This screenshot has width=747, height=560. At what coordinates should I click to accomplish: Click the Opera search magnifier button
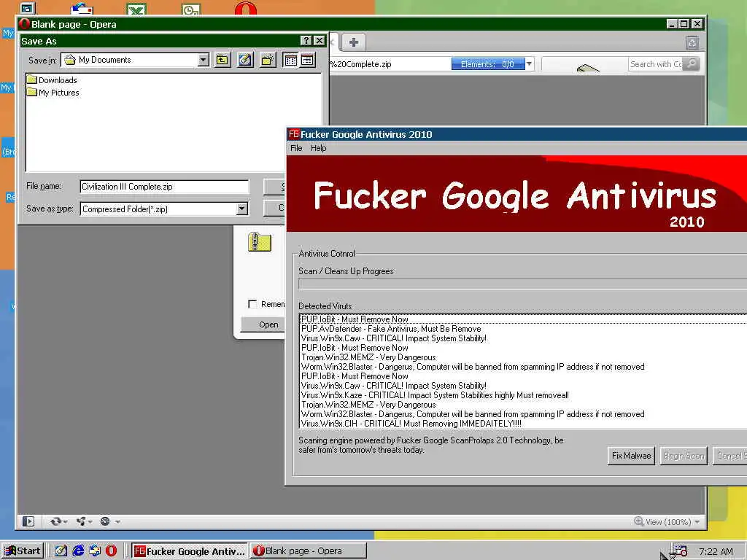click(x=692, y=63)
